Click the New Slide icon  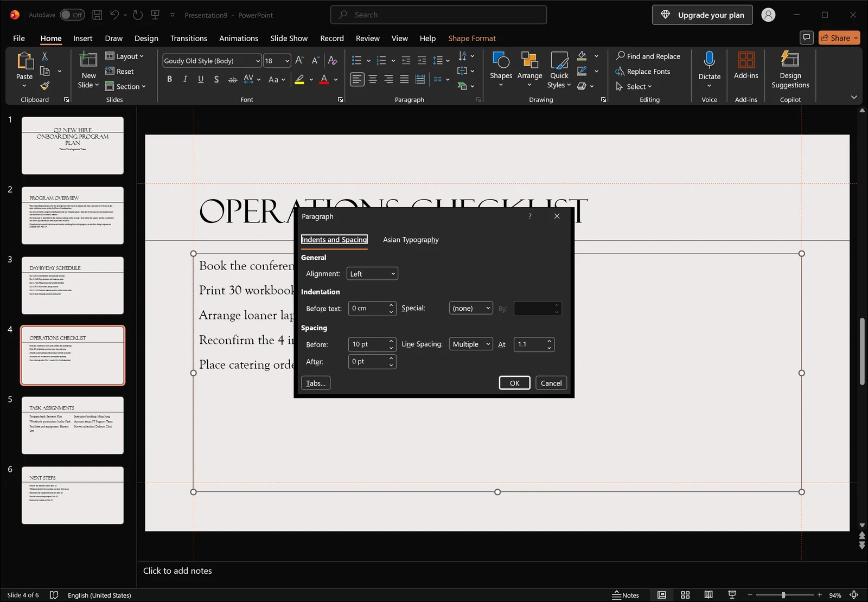tap(88, 59)
